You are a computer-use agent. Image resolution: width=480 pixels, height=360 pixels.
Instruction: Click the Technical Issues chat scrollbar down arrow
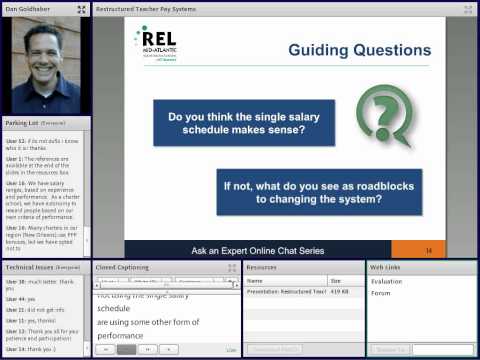coord(87,348)
